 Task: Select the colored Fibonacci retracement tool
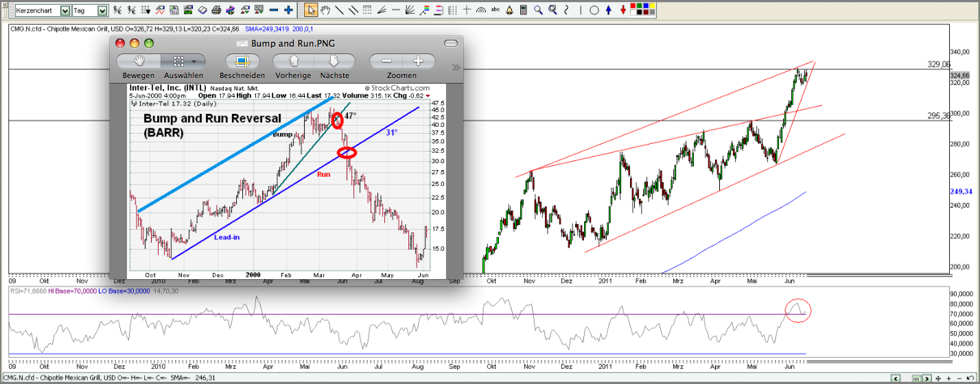(x=424, y=10)
